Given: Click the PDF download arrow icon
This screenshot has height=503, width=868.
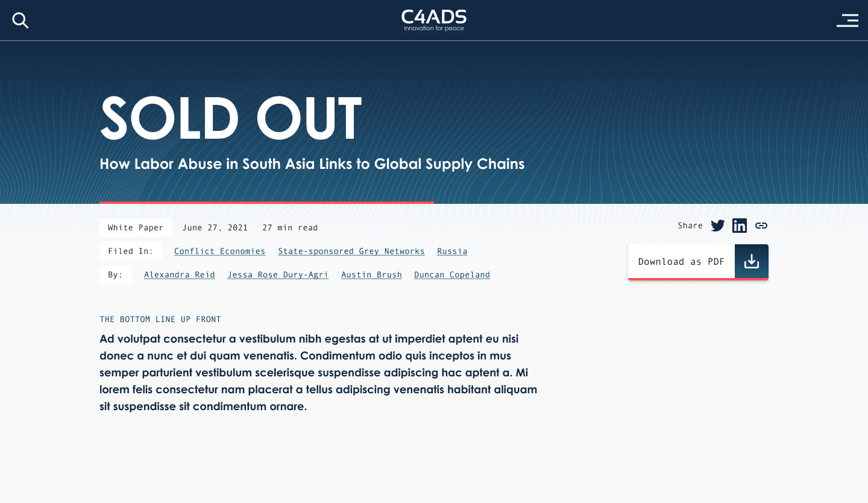Looking at the screenshot, I should click(x=752, y=261).
